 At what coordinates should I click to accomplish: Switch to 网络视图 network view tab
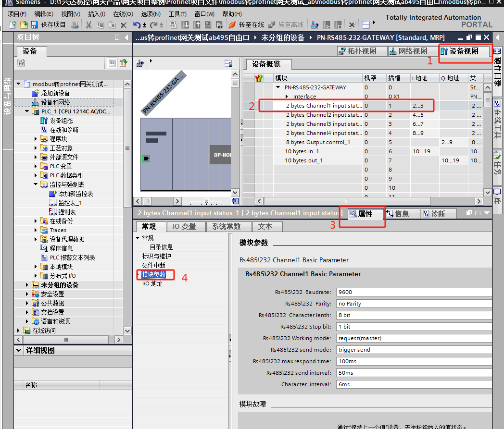point(413,51)
